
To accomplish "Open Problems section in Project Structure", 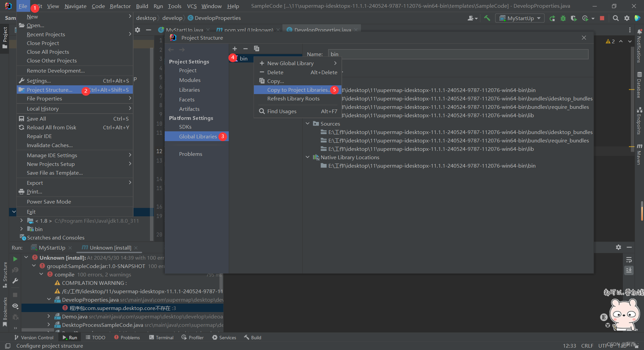I will coord(191,154).
